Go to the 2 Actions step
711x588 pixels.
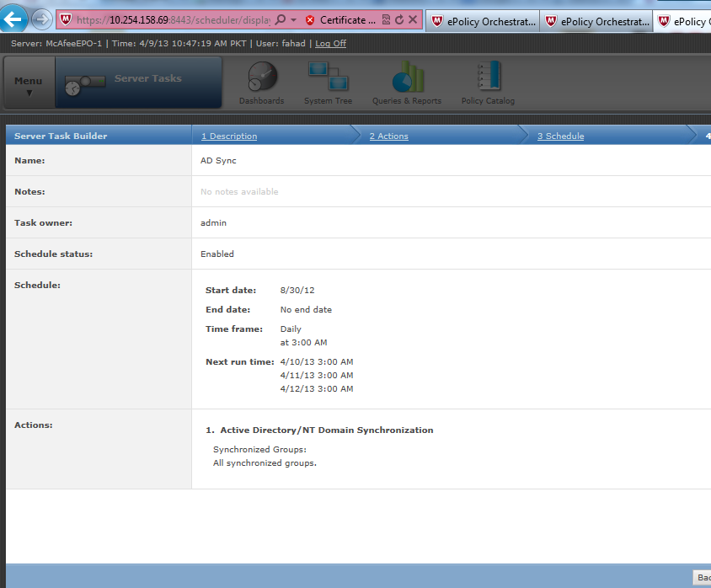click(388, 135)
